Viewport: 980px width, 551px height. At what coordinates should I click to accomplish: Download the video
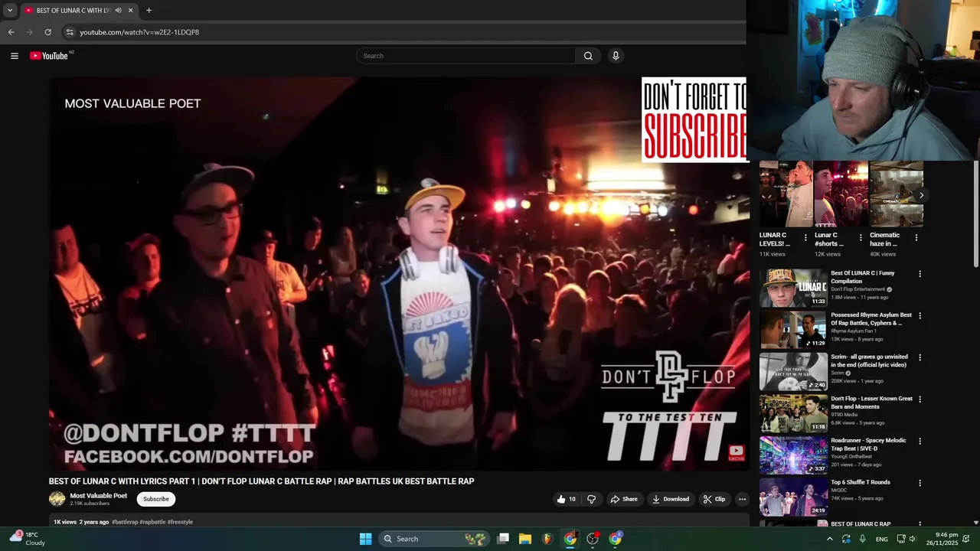[x=671, y=499]
